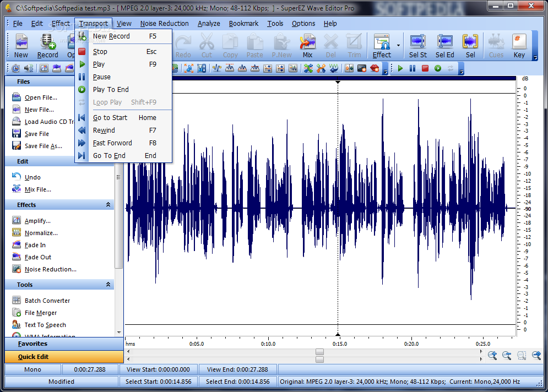The image size is (548, 392).
Task: Click the Key toolbar icon
Action: [519, 46]
